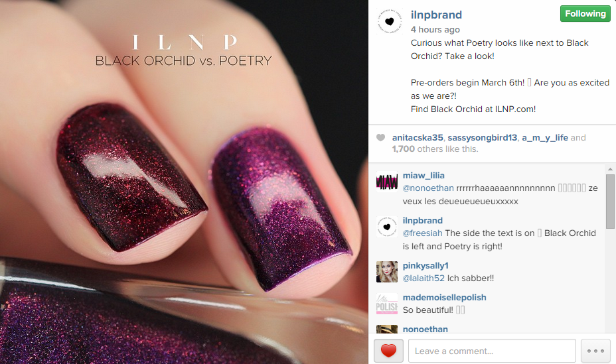This screenshot has width=616, height=364.
Task: Click ilnpbrand's avatar in the comments
Action: pyautogui.click(x=387, y=227)
